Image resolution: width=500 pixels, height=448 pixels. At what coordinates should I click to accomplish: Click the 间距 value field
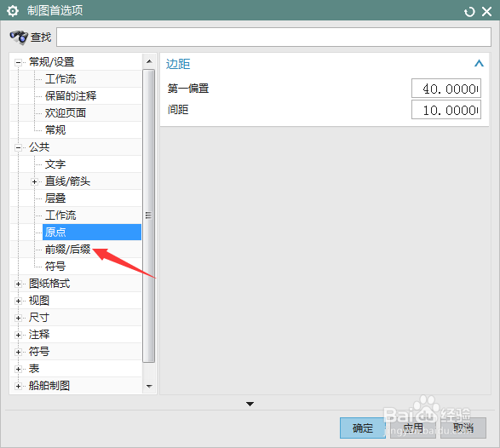pyautogui.click(x=446, y=110)
